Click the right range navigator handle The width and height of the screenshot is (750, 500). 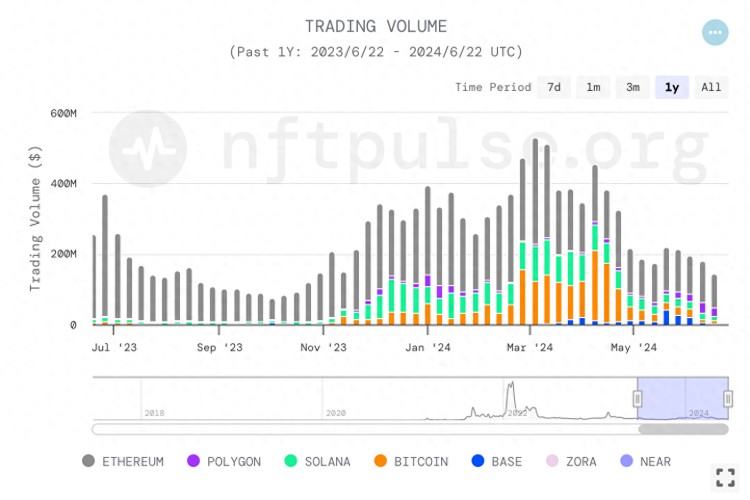[x=728, y=399]
